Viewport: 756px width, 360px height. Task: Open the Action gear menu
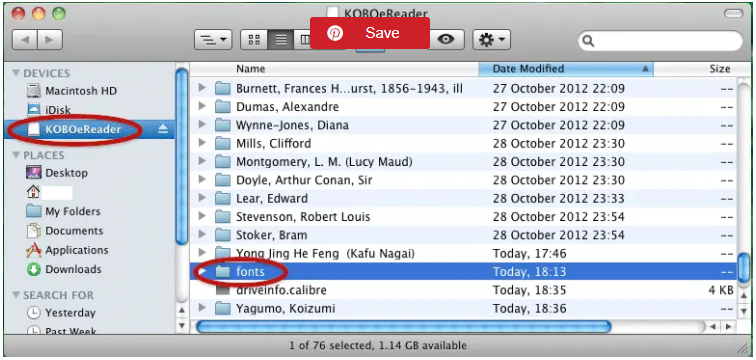click(492, 40)
